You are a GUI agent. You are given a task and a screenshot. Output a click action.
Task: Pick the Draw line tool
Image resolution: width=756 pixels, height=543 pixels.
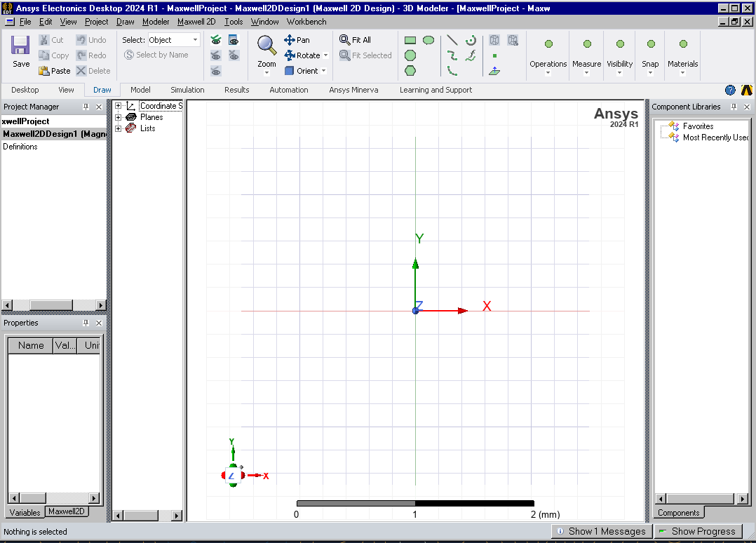pyautogui.click(x=452, y=41)
